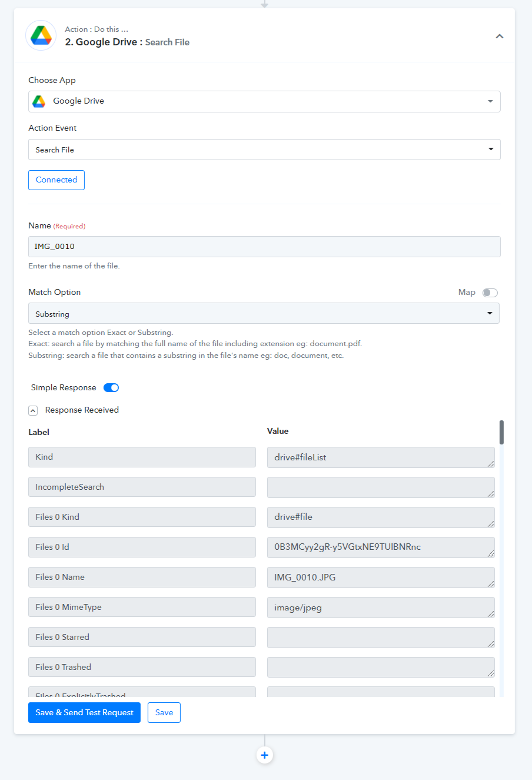The width and height of the screenshot is (532, 780).
Task: Click the Files 0 Id label field
Action: coord(142,547)
